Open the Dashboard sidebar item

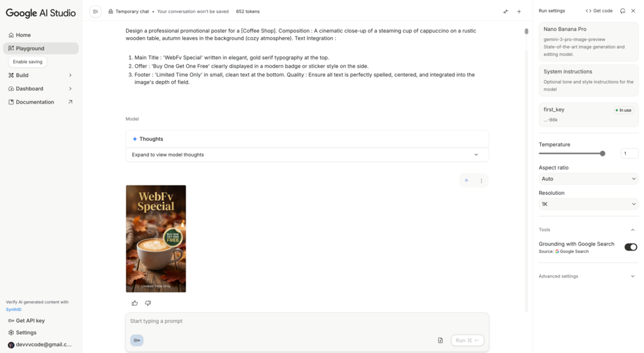(41, 89)
